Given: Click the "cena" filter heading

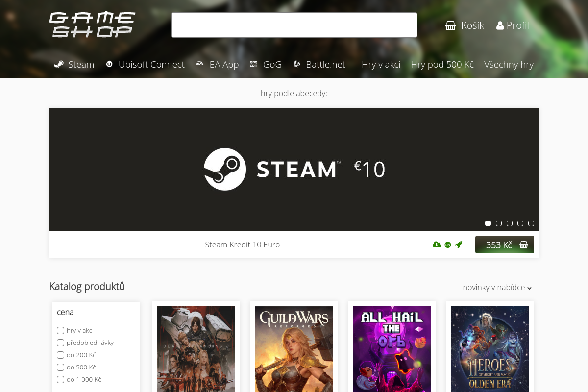Looking at the screenshot, I should tap(65, 312).
